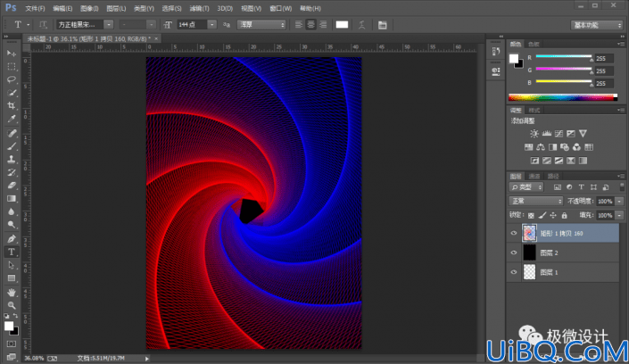Add a Levels adjustment

(546, 134)
